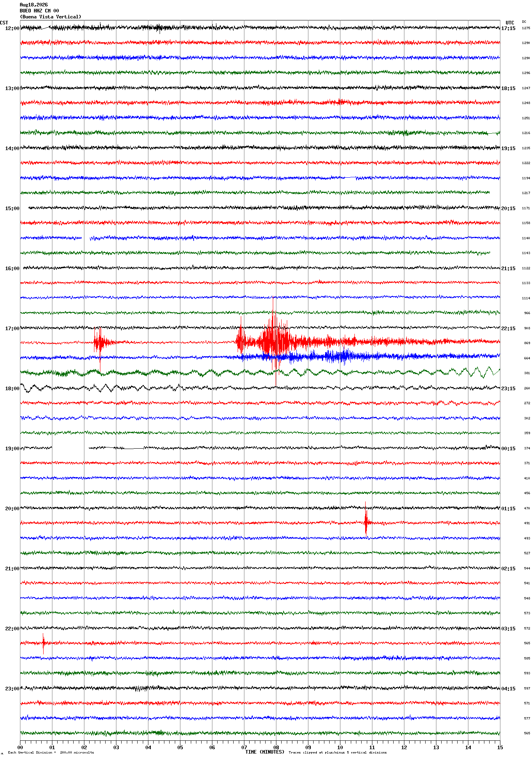Select the 23:00 CST row label
This screenshot has height=758, width=532.
pyautogui.click(x=12, y=689)
